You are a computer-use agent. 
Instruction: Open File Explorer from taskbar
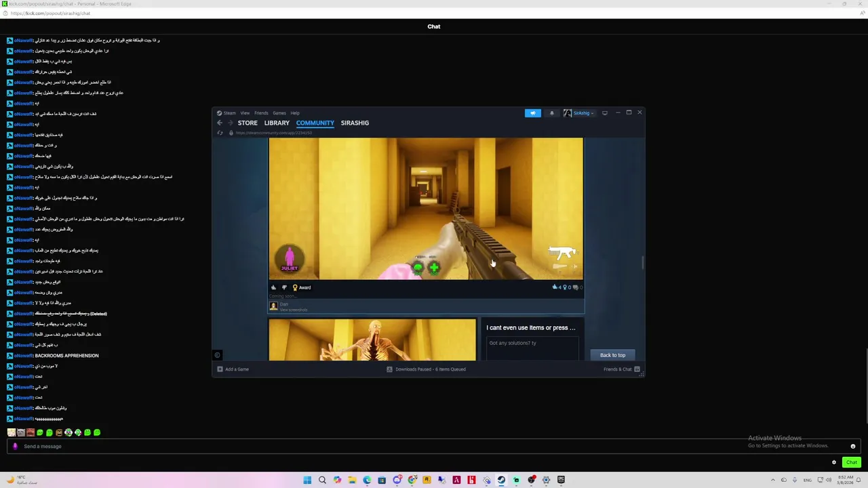[x=352, y=480]
